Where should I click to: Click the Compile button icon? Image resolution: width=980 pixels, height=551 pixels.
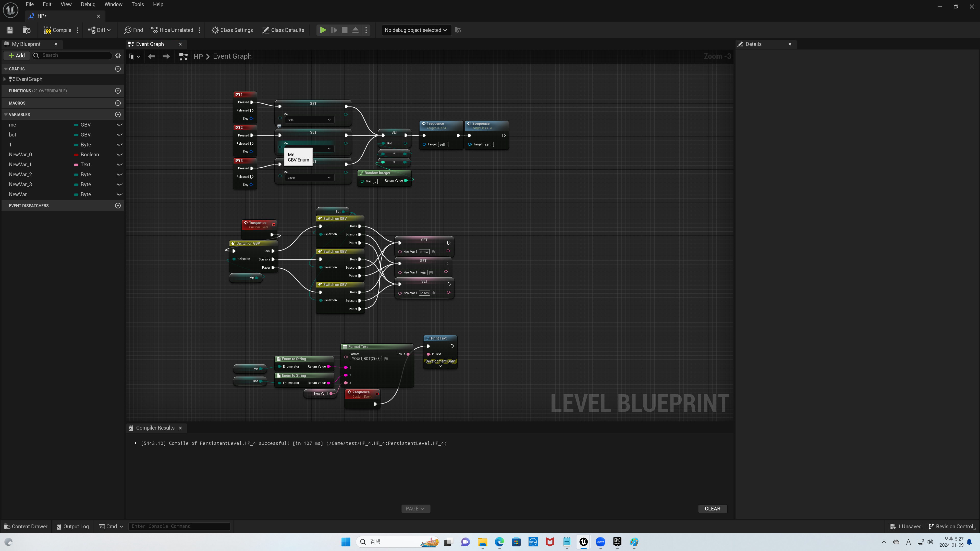[47, 30]
